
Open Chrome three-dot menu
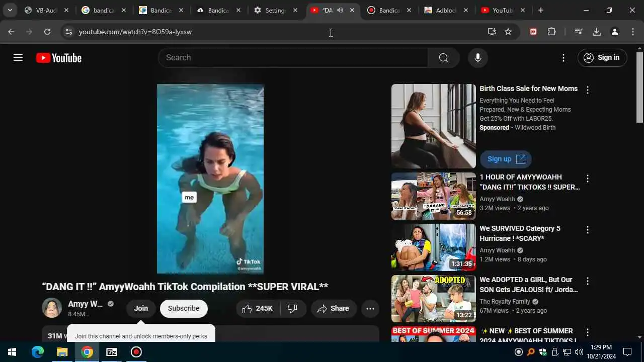[x=633, y=32]
